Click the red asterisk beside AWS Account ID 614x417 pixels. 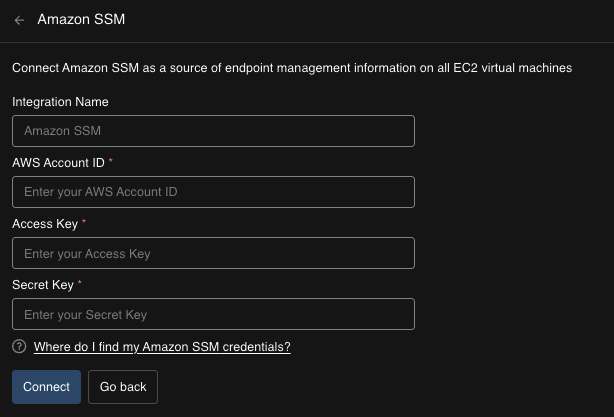[x=111, y=162]
